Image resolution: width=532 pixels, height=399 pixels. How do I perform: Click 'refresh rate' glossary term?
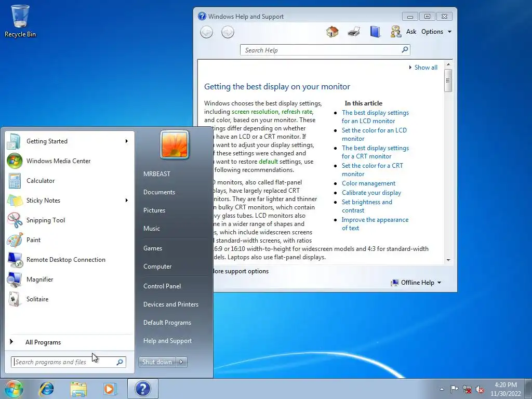[x=297, y=112]
